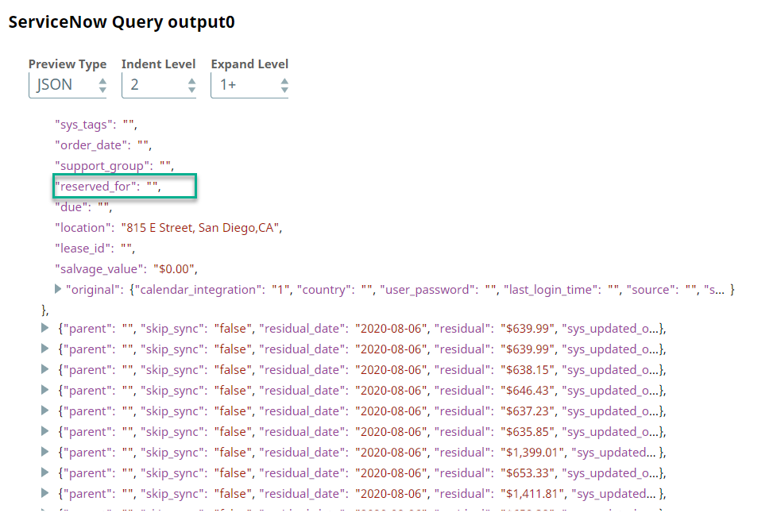The image size is (777, 532).
Task: Click the Preview Type label
Action: click(x=68, y=64)
